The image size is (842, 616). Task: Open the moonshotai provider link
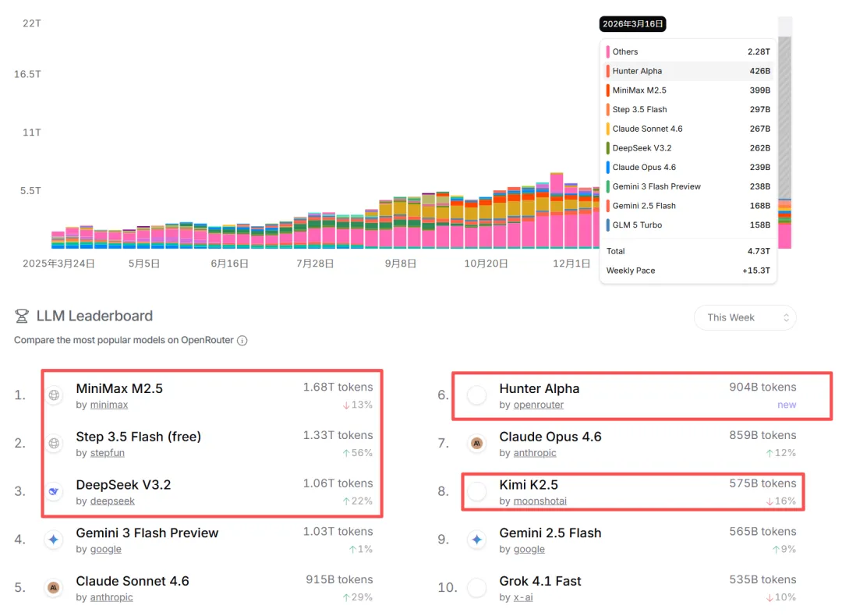pos(540,501)
